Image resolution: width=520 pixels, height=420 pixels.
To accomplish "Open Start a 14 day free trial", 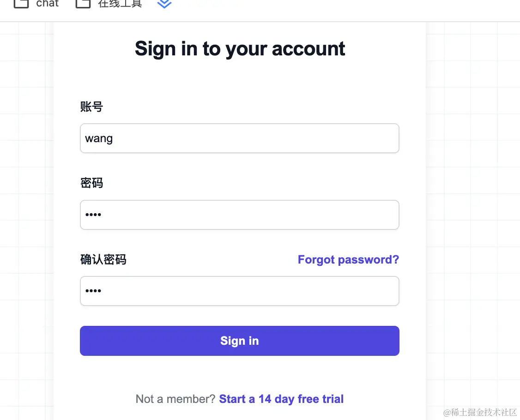I will pyautogui.click(x=281, y=399).
